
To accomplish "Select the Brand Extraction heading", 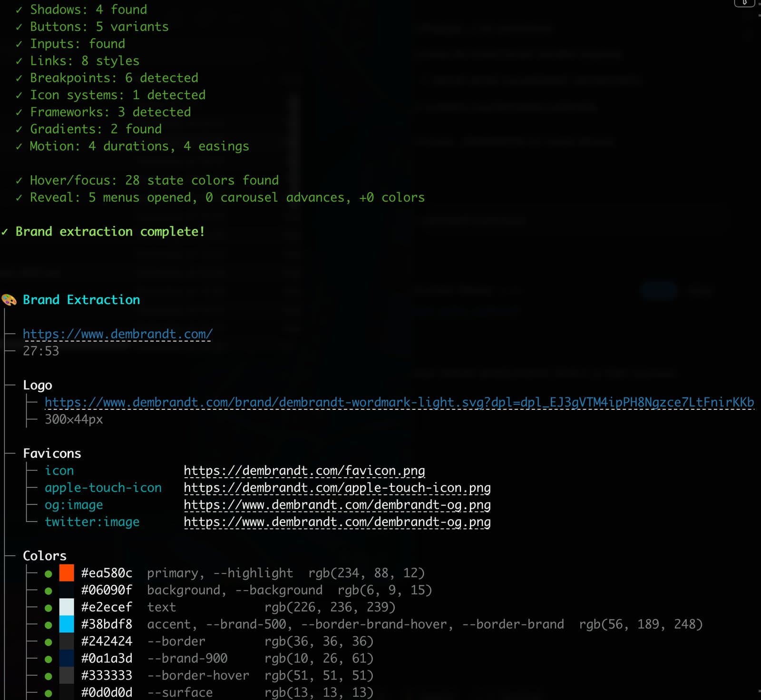I will pos(81,300).
